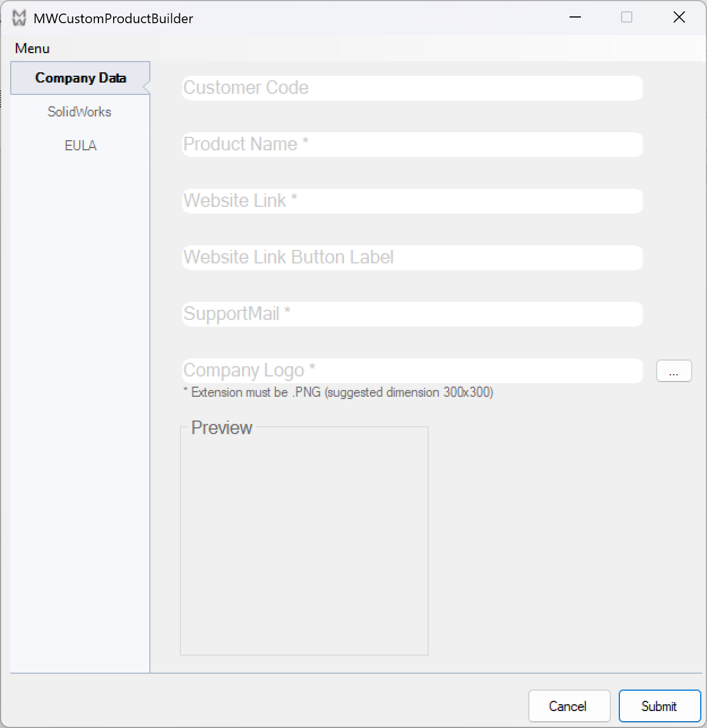707x728 pixels.
Task: Click the SupportMail text box
Action: click(x=412, y=314)
